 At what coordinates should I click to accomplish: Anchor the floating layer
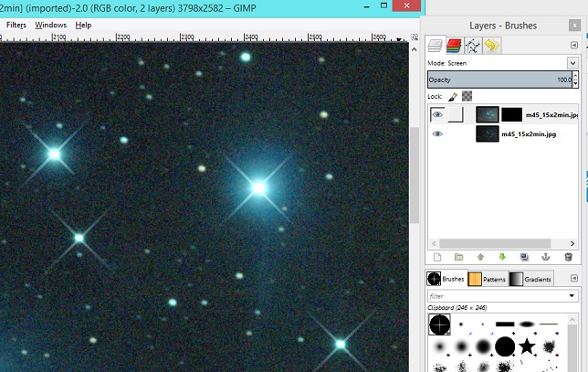point(546,258)
